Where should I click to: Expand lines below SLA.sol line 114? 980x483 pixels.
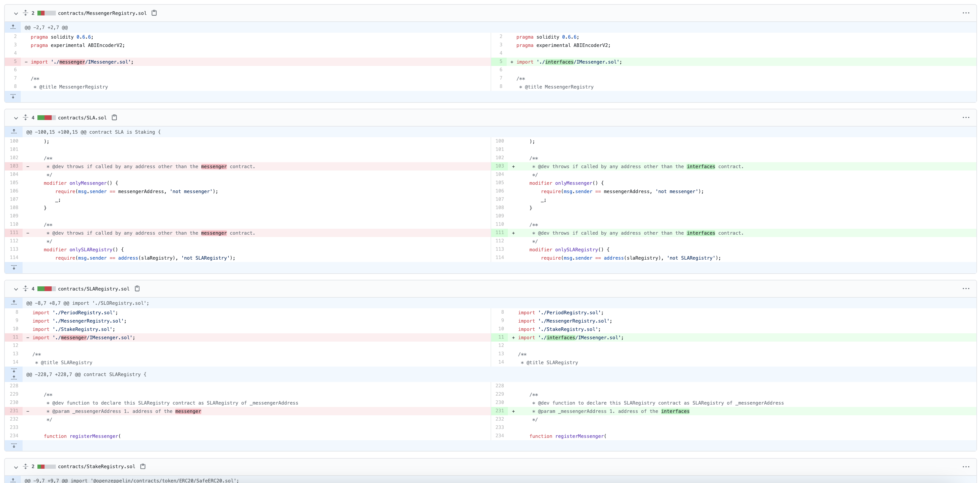pos(14,268)
